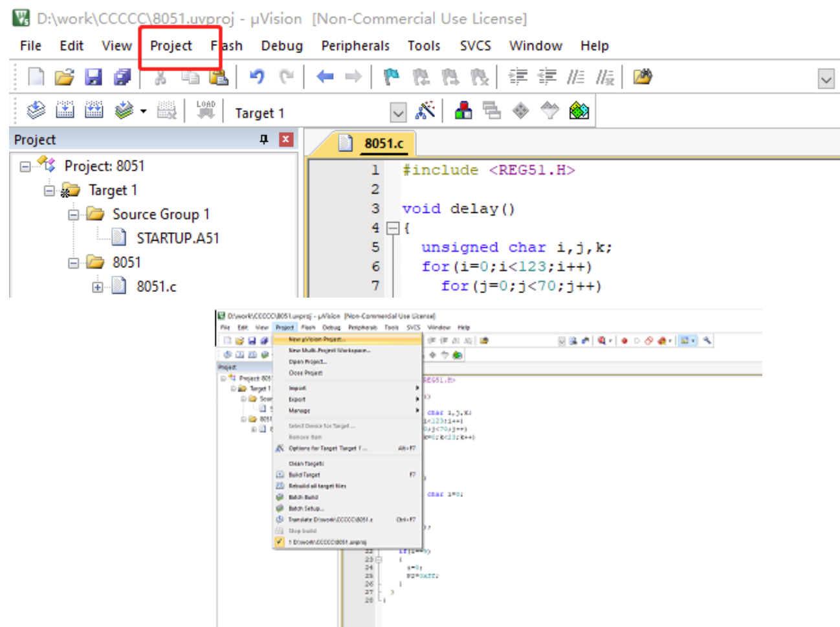The height and width of the screenshot is (627, 840).
Task: Navigate backwards with blue left arrow
Action: pyautogui.click(x=325, y=77)
